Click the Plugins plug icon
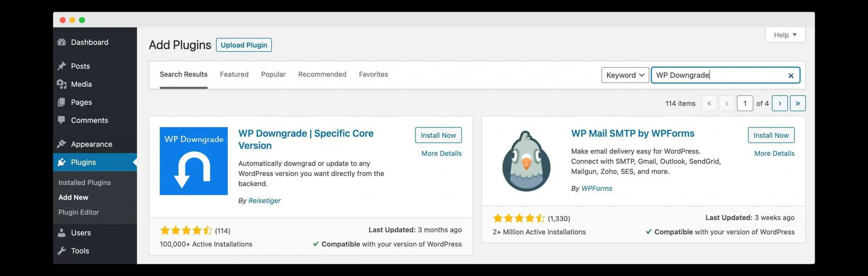868x276 pixels. pos(61,162)
